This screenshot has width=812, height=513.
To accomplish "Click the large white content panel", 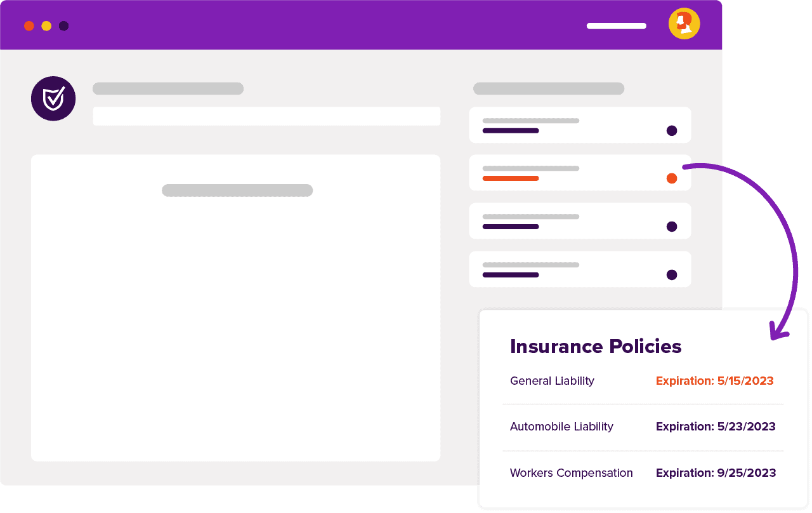I will (235, 308).
